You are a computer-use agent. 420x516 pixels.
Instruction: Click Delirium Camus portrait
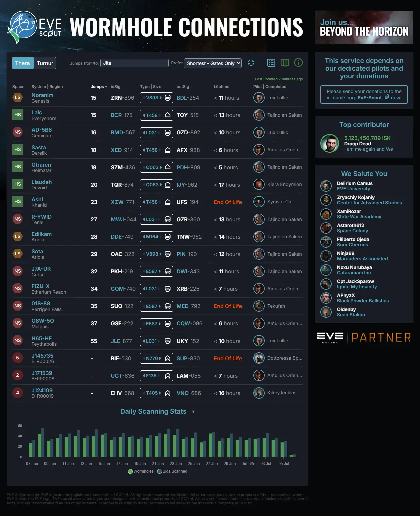tap(326, 186)
